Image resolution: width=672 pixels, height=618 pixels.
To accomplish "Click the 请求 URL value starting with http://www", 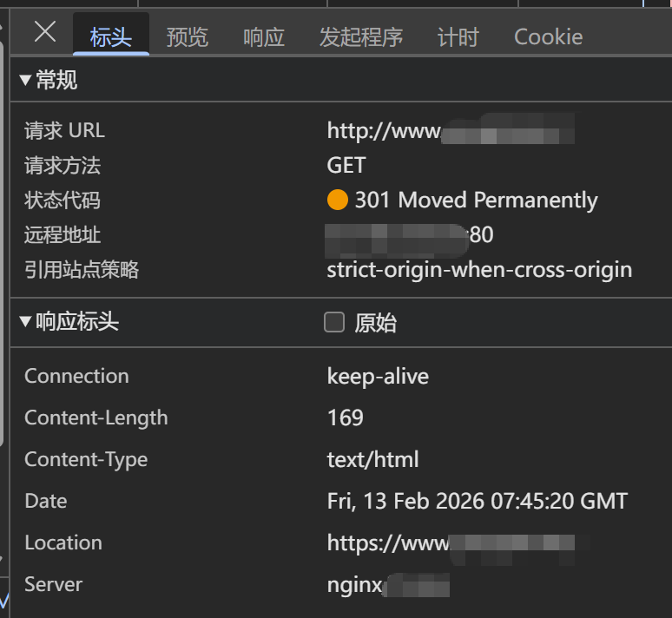I will point(450,131).
